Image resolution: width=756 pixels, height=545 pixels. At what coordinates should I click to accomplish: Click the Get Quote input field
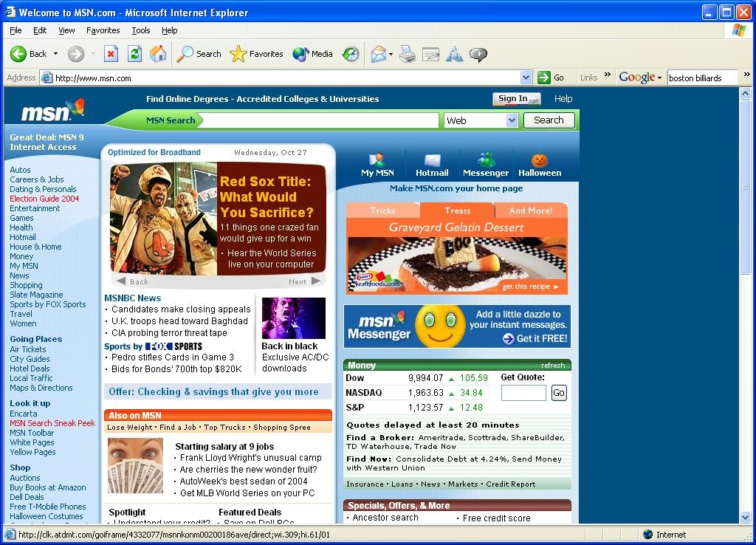[x=523, y=393]
